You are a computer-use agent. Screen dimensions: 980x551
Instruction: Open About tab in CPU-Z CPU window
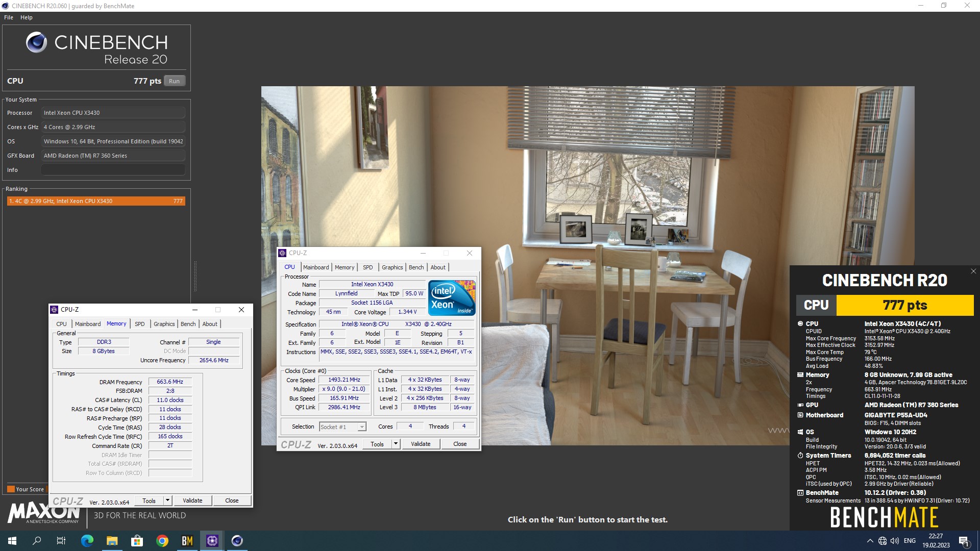438,267
